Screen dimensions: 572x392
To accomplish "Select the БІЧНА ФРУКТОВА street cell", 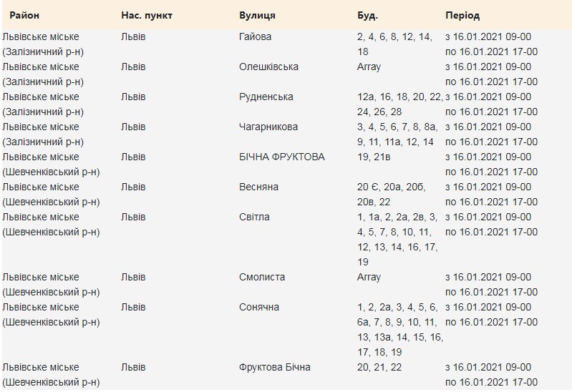I will pyautogui.click(x=281, y=157).
